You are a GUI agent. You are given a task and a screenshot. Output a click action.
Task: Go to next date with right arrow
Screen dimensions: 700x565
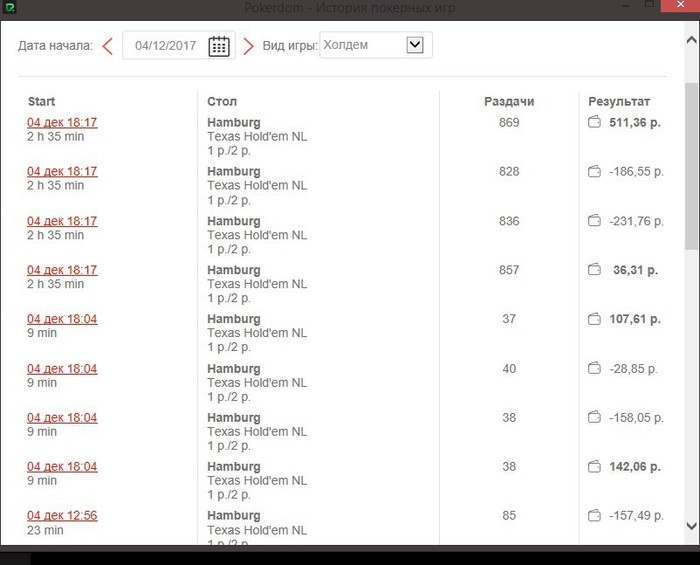pos(249,46)
